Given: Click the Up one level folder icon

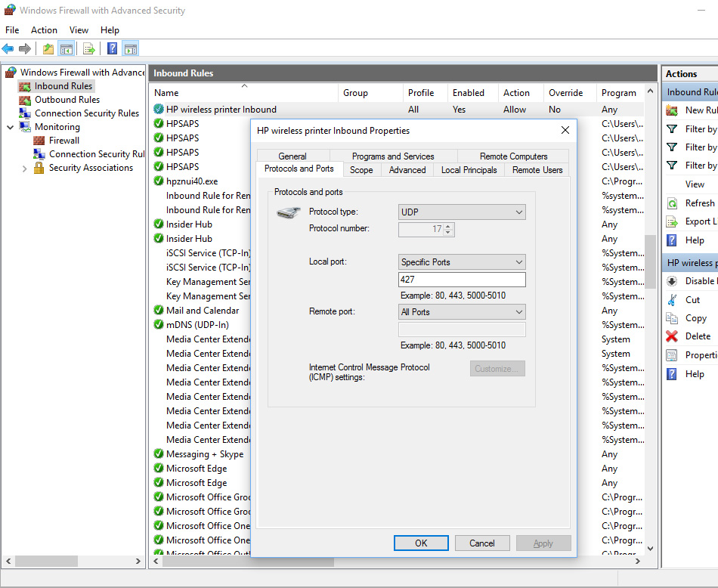Looking at the screenshot, I should 48,48.
